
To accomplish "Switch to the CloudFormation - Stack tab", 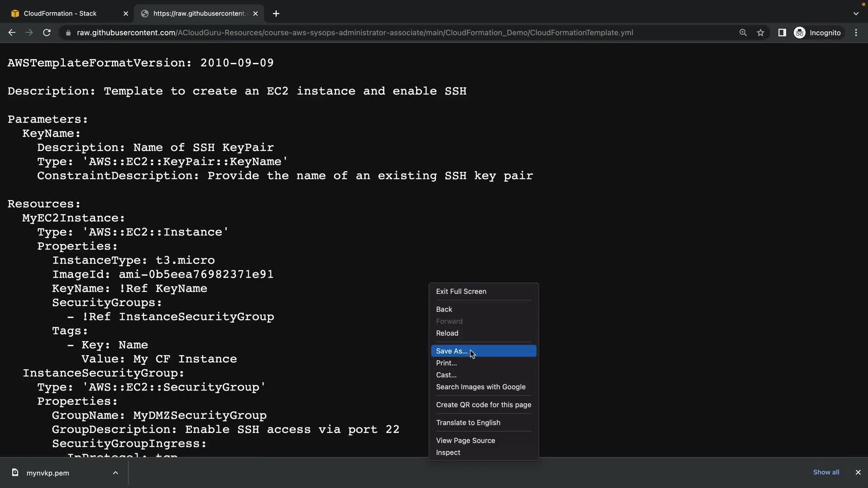I will coord(60,14).
